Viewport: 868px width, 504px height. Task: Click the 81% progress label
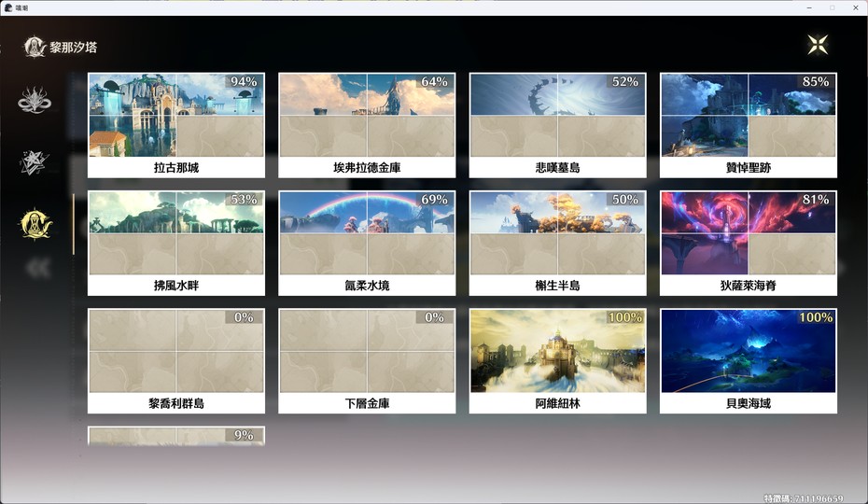coord(816,200)
